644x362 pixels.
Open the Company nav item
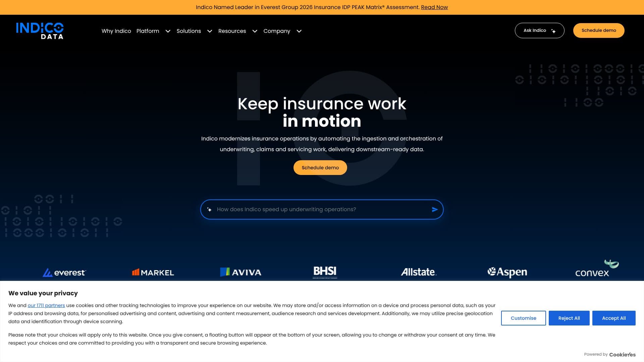[x=277, y=31]
